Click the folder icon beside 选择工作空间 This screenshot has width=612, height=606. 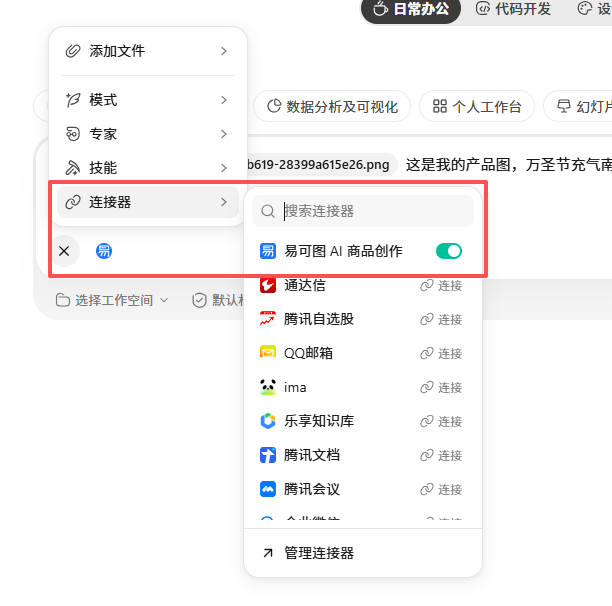(62, 300)
